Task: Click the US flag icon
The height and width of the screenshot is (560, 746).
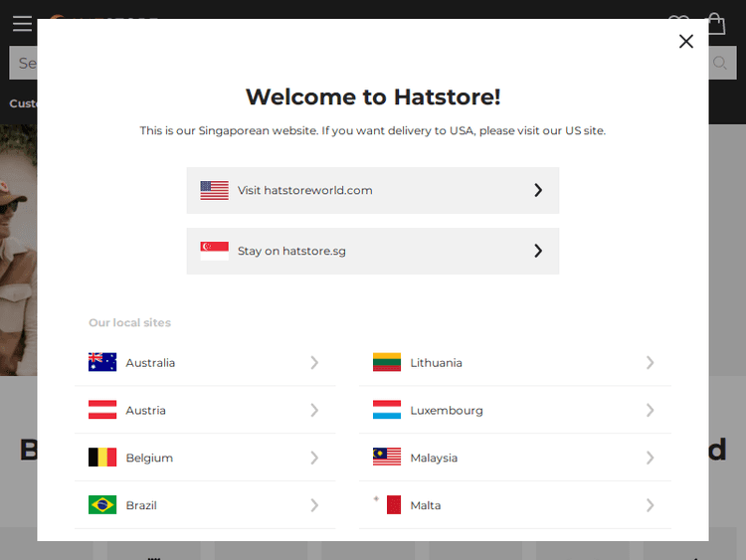Action: point(214,190)
